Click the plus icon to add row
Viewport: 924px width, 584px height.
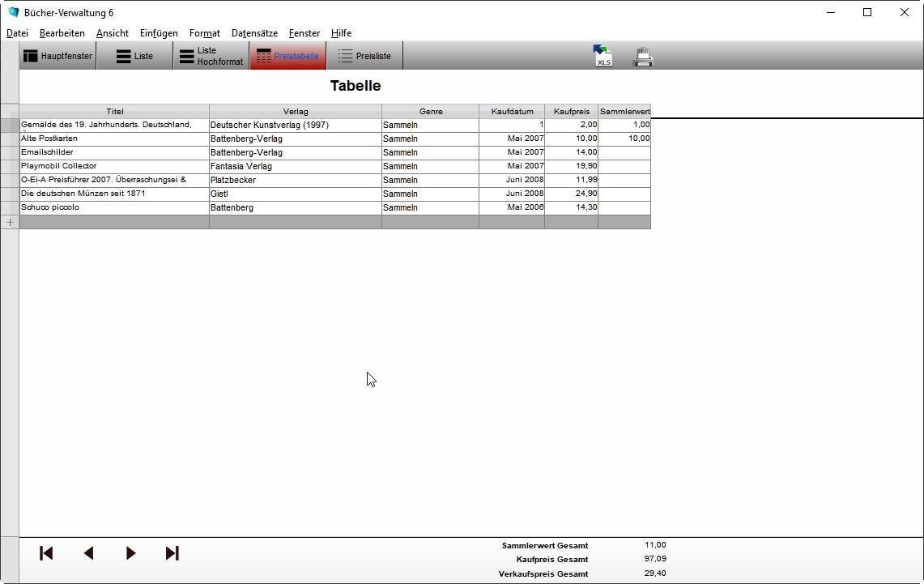tap(10, 222)
